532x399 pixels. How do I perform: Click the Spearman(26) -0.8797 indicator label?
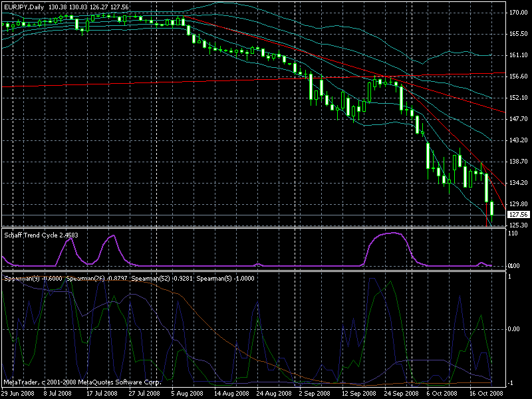coord(97,279)
